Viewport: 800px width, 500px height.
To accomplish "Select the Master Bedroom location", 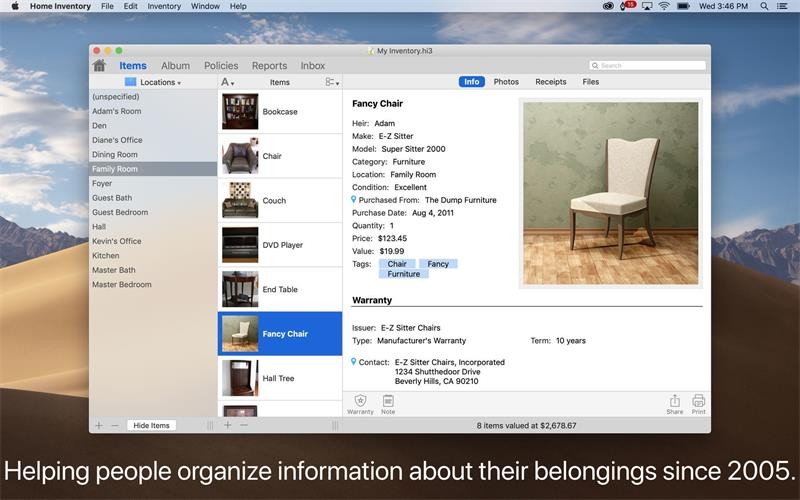I will point(153,285).
